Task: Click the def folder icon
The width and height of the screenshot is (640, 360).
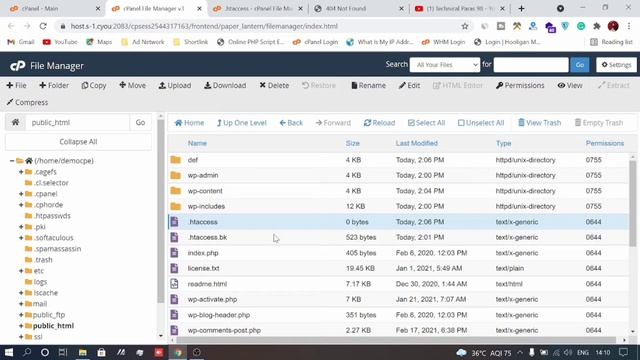Action: pyautogui.click(x=176, y=160)
